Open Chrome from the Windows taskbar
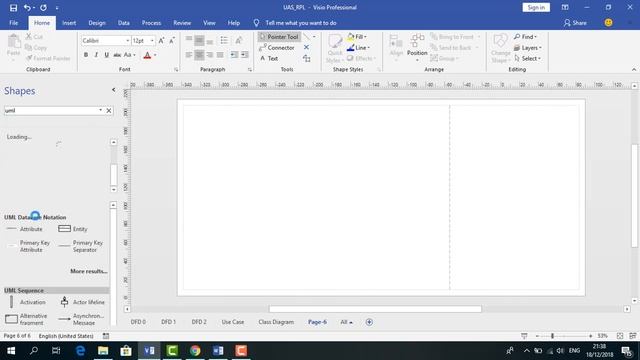This screenshot has height=360, width=640. (x=195, y=351)
